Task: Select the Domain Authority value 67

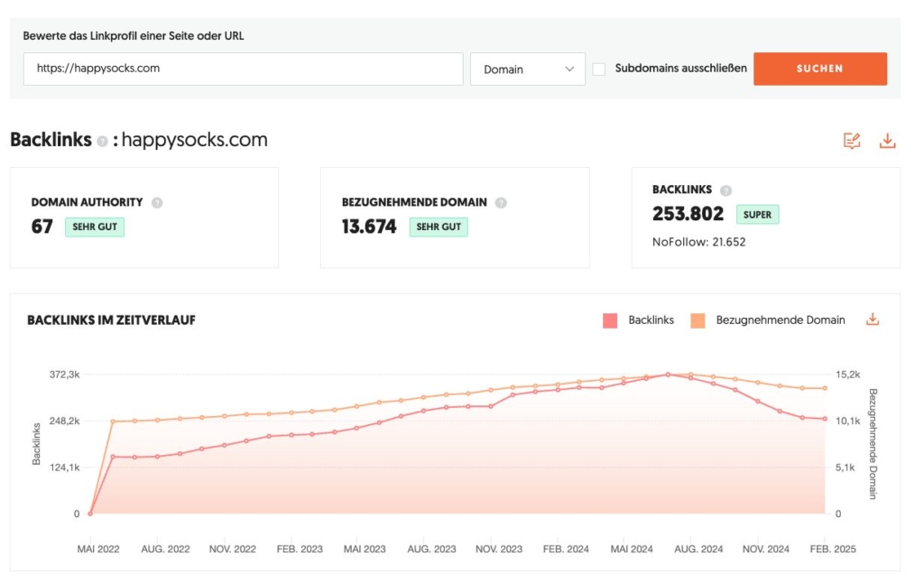Action: point(42,227)
